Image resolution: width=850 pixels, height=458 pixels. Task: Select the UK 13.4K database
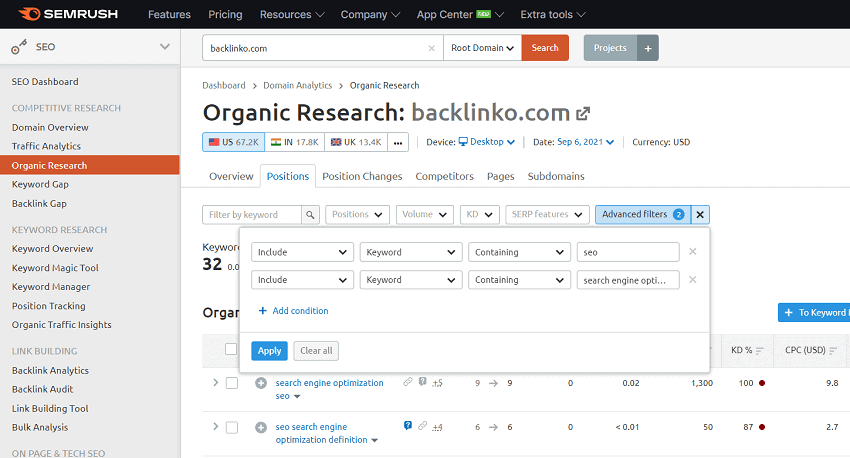point(356,143)
